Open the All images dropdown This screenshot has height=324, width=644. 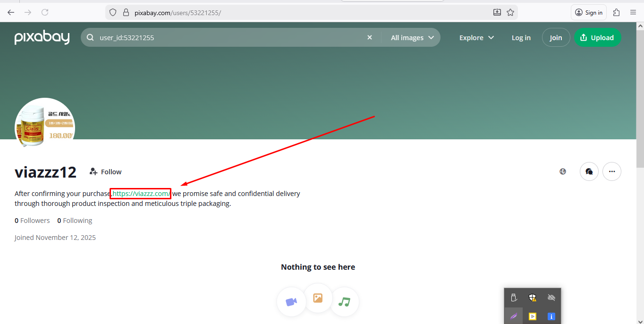tap(412, 38)
